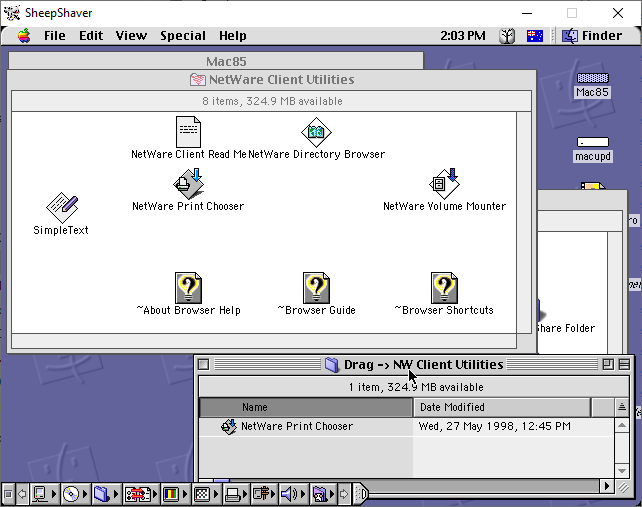Collapse the Drag window with windowshade box
This screenshot has width=642, height=507.
click(x=624, y=364)
